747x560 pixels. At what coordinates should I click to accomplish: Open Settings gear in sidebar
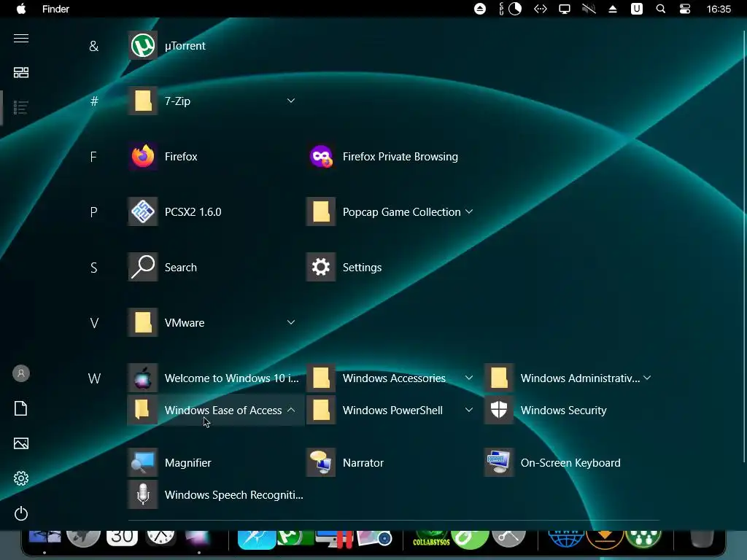pos(21,478)
